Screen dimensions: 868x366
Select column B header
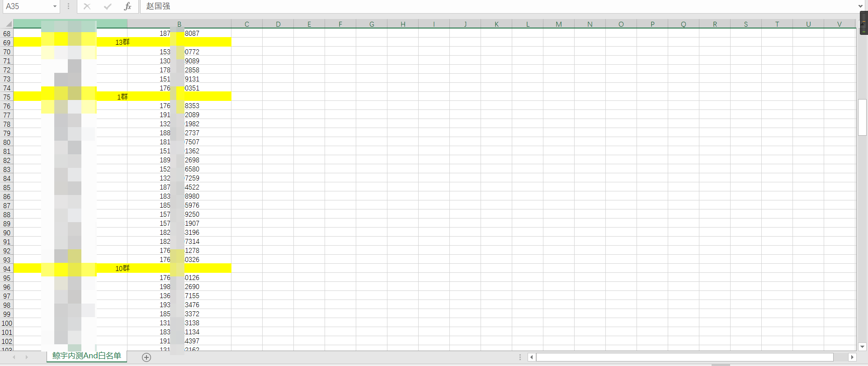point(179,24)
